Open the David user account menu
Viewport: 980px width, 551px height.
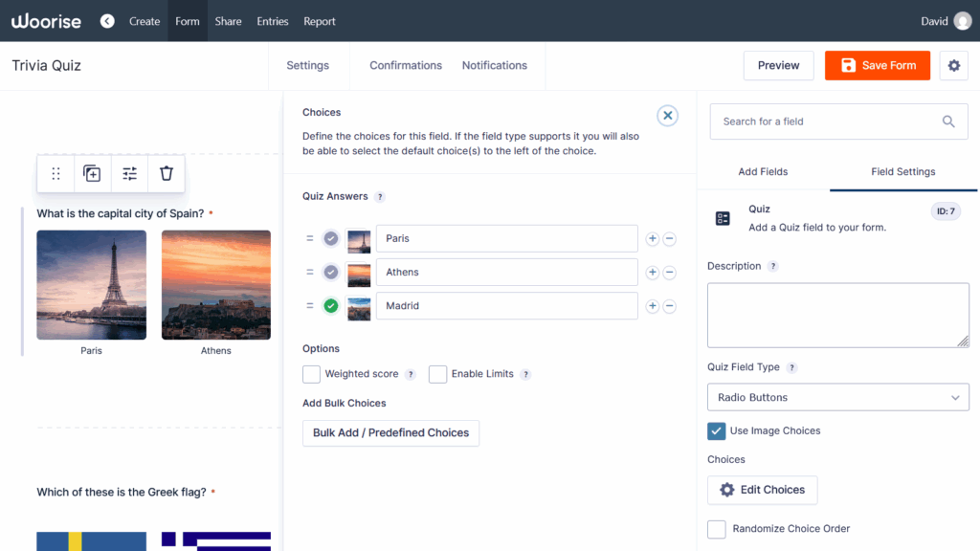pyautogui.click(x=946, y=21)
